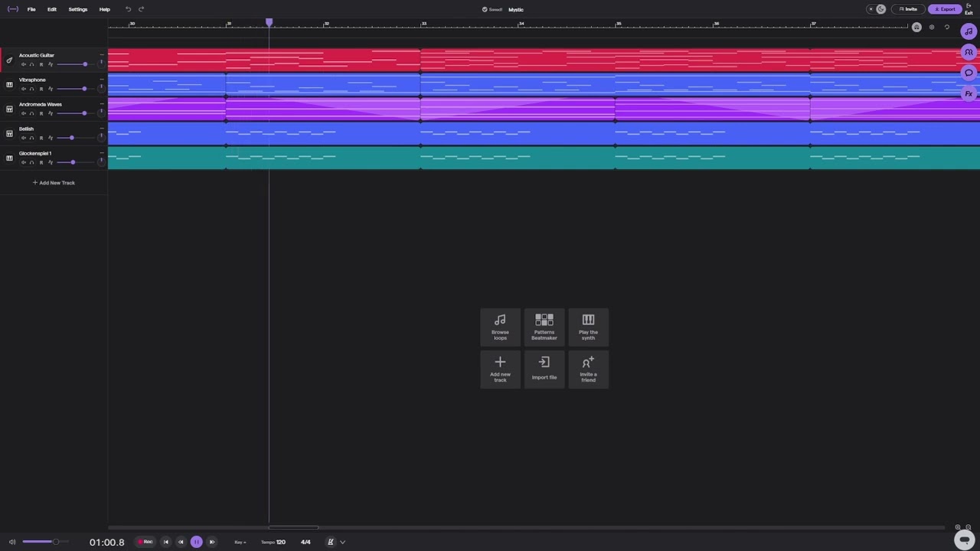Arm recording on Bellish track
This screenshot has width=980, height=551.
point(41,138)
